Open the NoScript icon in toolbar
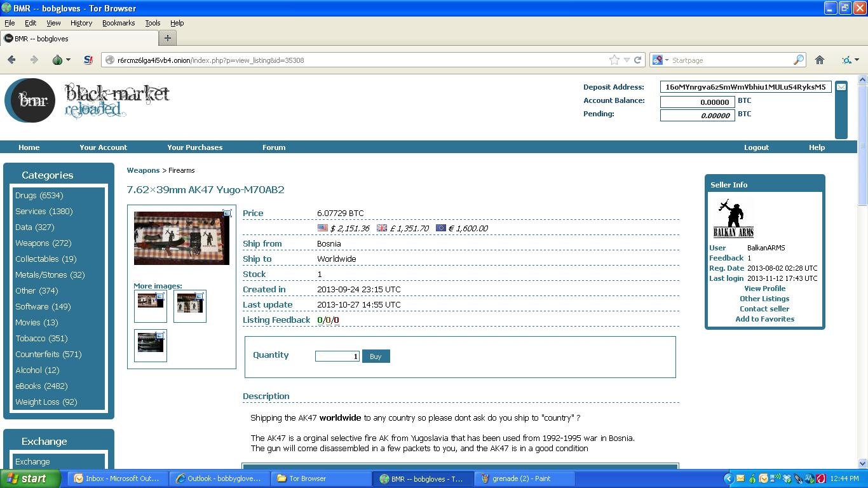The image size is (868, 488). [88, 60]
